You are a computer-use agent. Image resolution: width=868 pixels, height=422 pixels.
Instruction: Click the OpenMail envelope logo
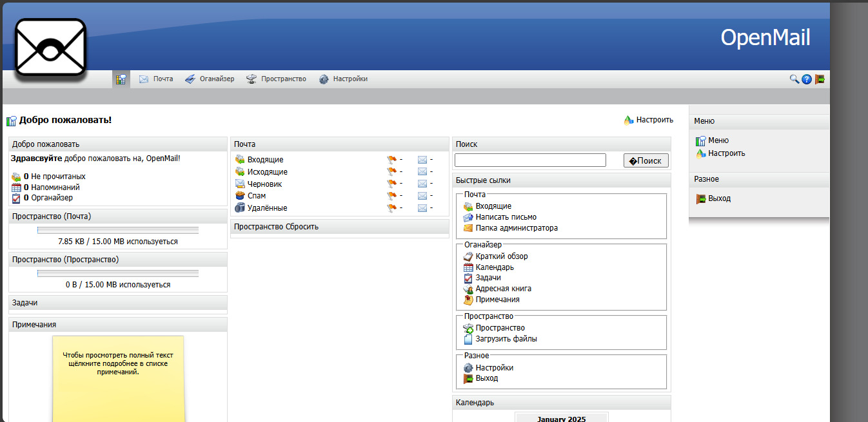click(51, 48)
